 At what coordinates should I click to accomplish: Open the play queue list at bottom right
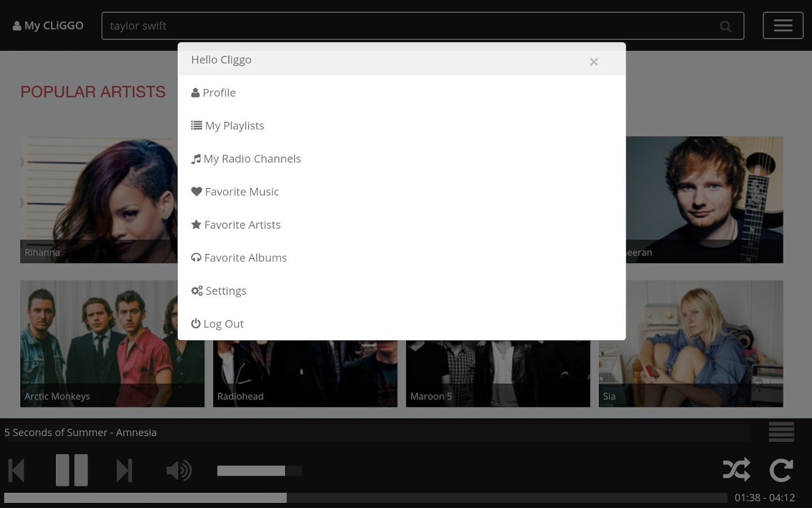782,432
